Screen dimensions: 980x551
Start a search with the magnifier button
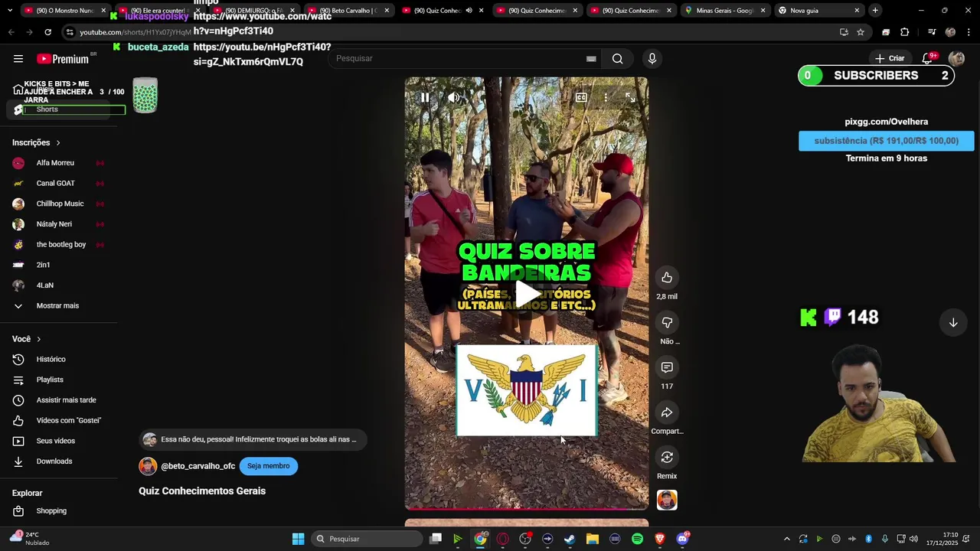tap(617, 59)
